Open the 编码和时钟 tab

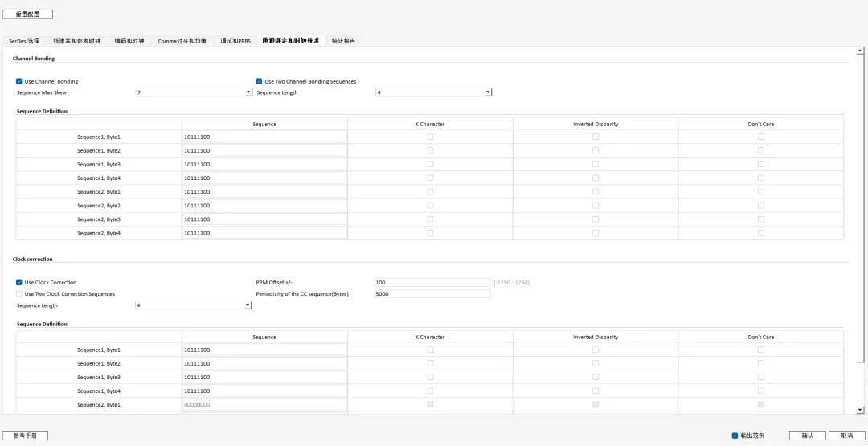click(x=129, y=41)
